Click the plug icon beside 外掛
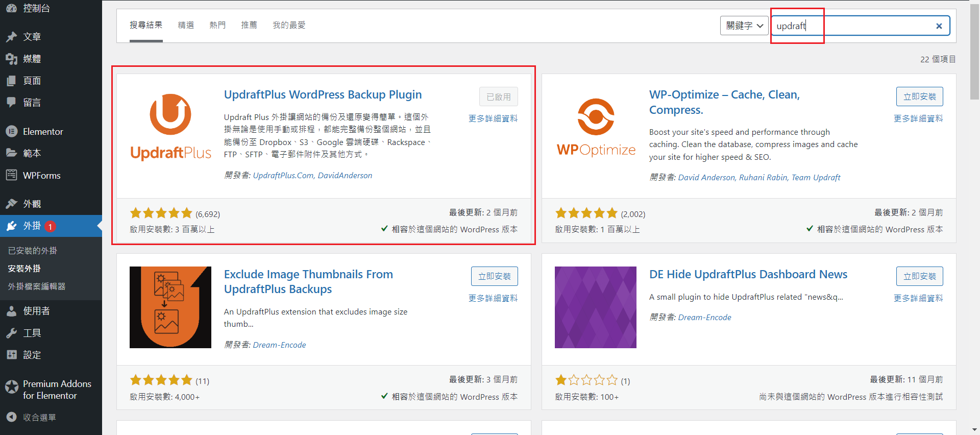Screen dimensions: 980x435 tap(11, 226)
